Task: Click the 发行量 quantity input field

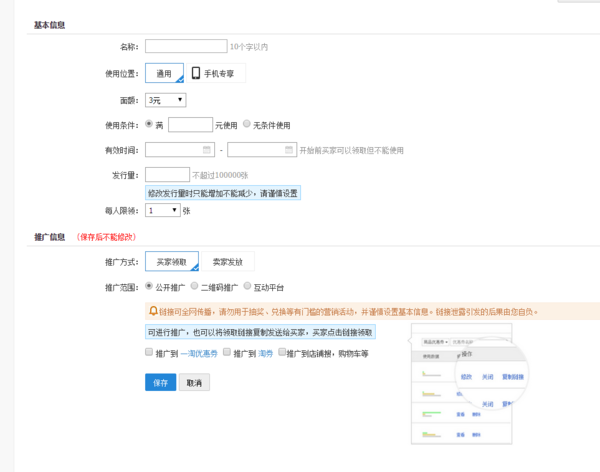Action: click(167, 175)
